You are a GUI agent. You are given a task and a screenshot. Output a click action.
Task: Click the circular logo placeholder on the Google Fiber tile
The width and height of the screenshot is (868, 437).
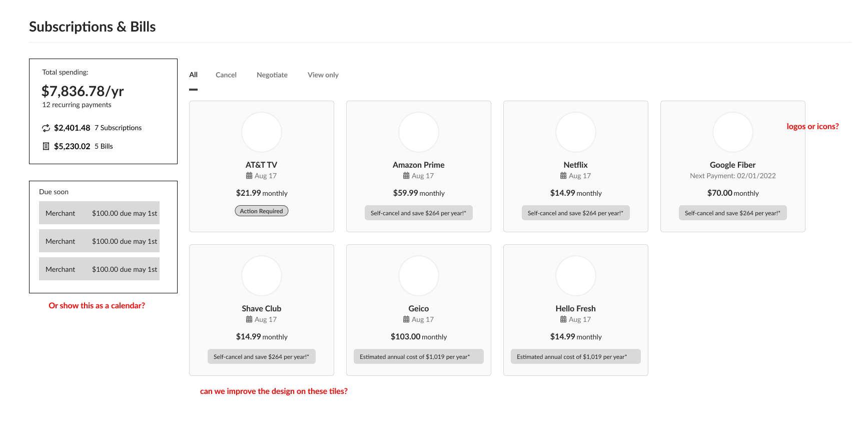[x=732, y=132]
